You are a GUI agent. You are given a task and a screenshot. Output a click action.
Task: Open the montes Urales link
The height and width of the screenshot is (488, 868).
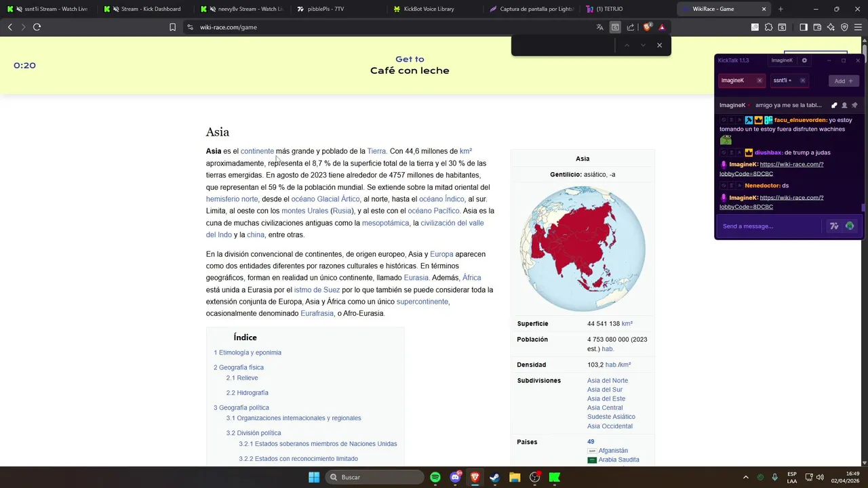click(304, 211)
